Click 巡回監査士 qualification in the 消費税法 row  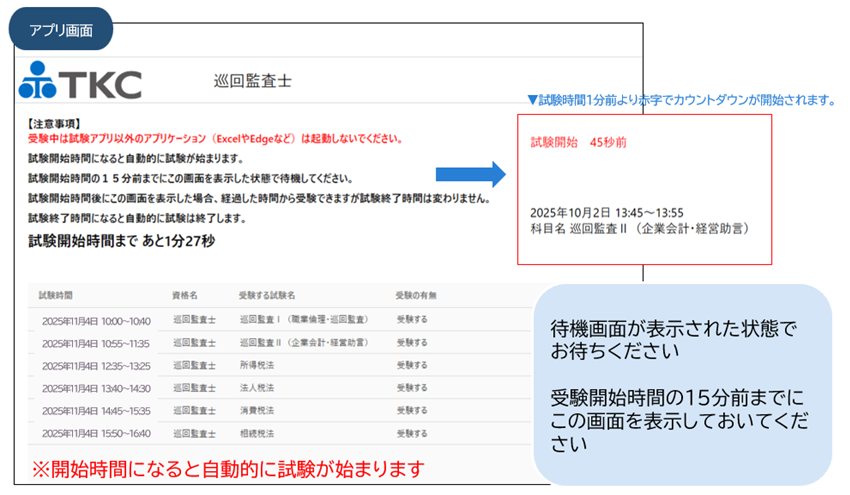click(195, 411)
